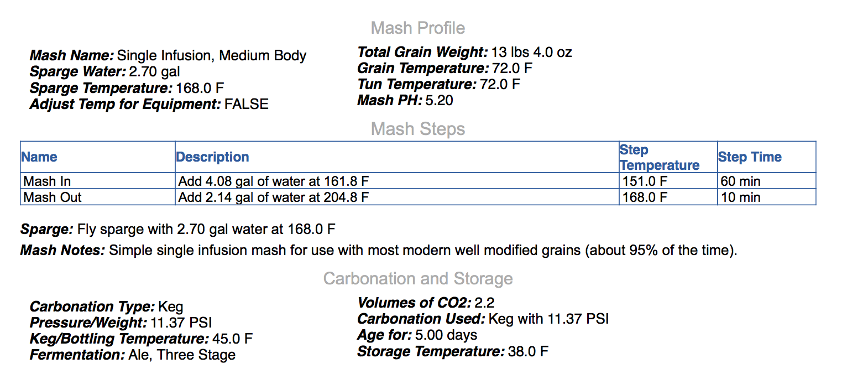The width and height of the screenshot is (868, 374).
Task: Click the 'Add 2.14 gal of water' description
Action: (x=273, y=198)
